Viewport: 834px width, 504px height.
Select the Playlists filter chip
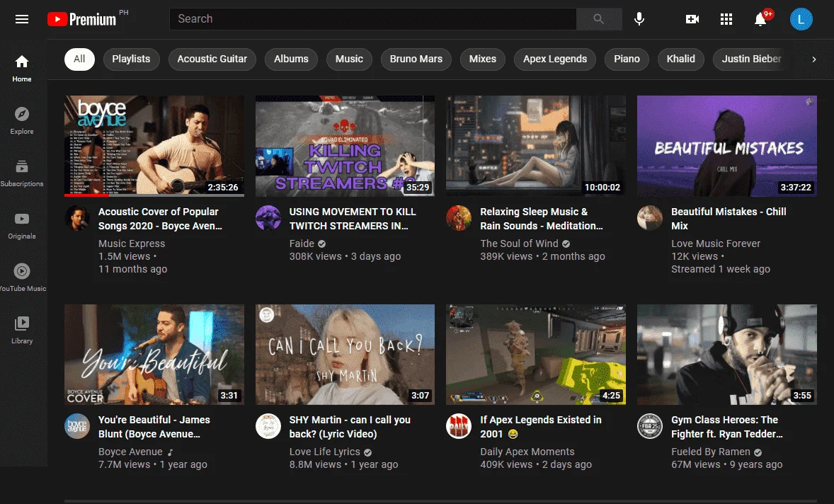click(131, 59)
